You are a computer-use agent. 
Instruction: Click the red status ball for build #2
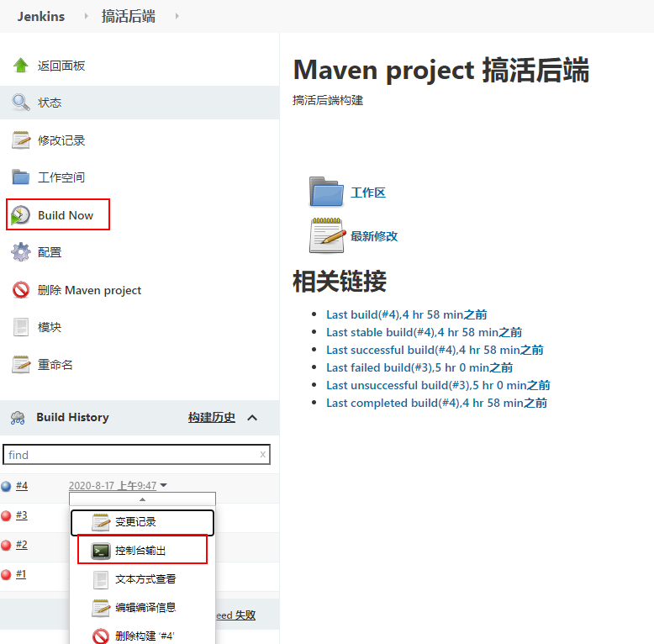point(6,545)
